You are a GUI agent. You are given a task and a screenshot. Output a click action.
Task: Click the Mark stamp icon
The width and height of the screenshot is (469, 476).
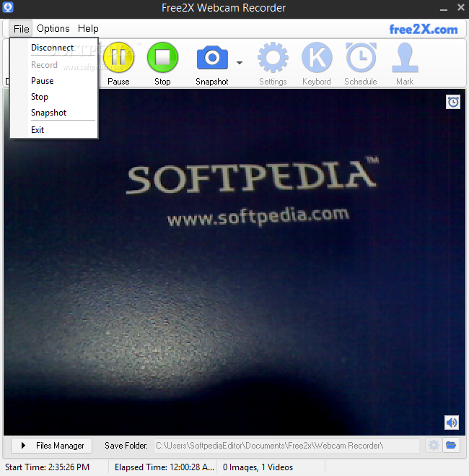point(405,57)
